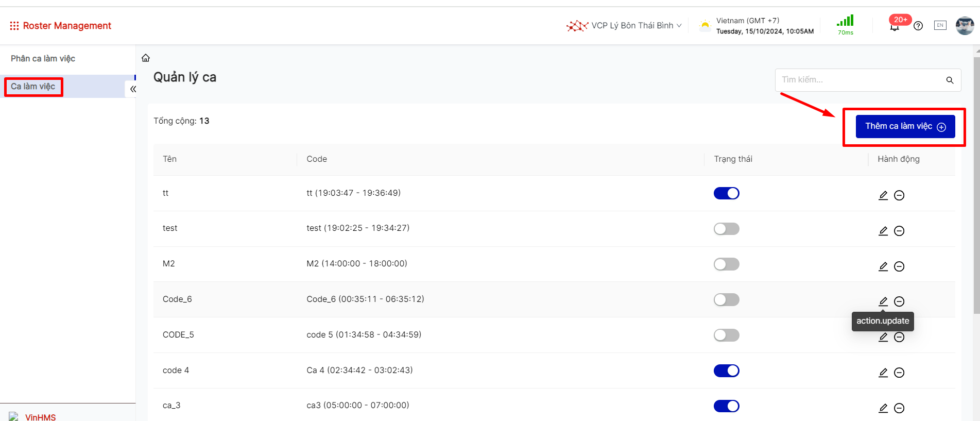980x421 pixels.
Task: Click the home breadcrumb icon
Action: [x=146, y=58]
